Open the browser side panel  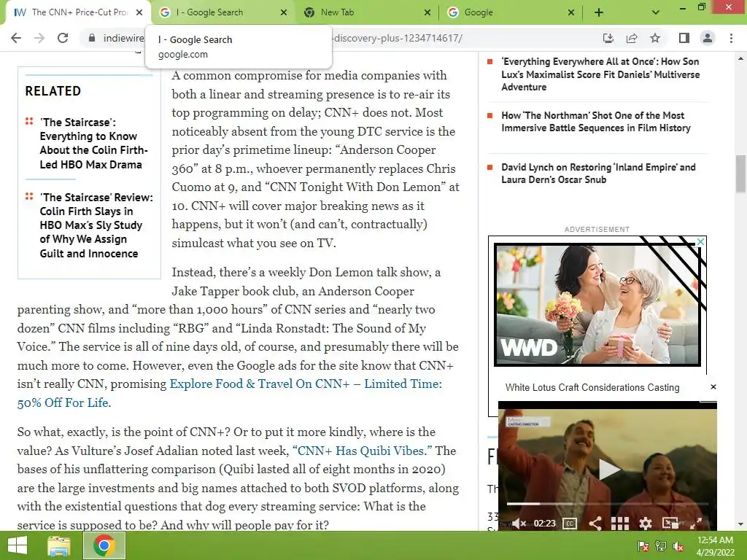(x=684, y=38)
